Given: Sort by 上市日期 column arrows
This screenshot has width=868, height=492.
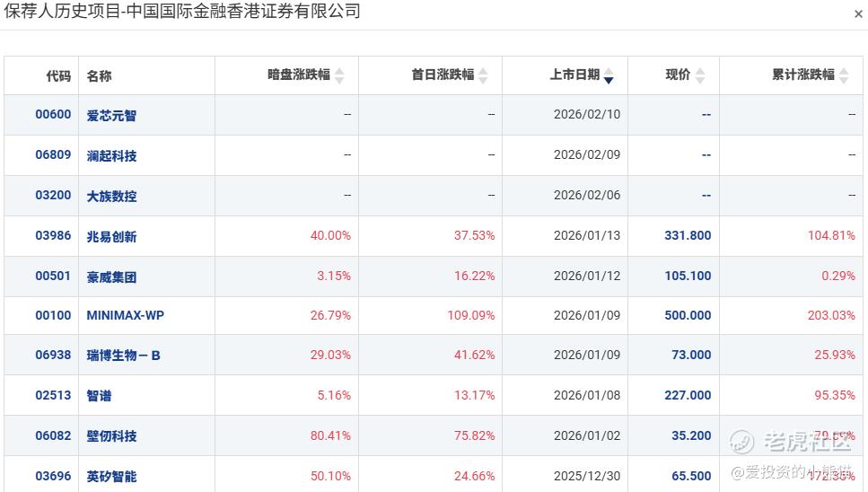Looking at the screenshot, I should tap(609, 75).
